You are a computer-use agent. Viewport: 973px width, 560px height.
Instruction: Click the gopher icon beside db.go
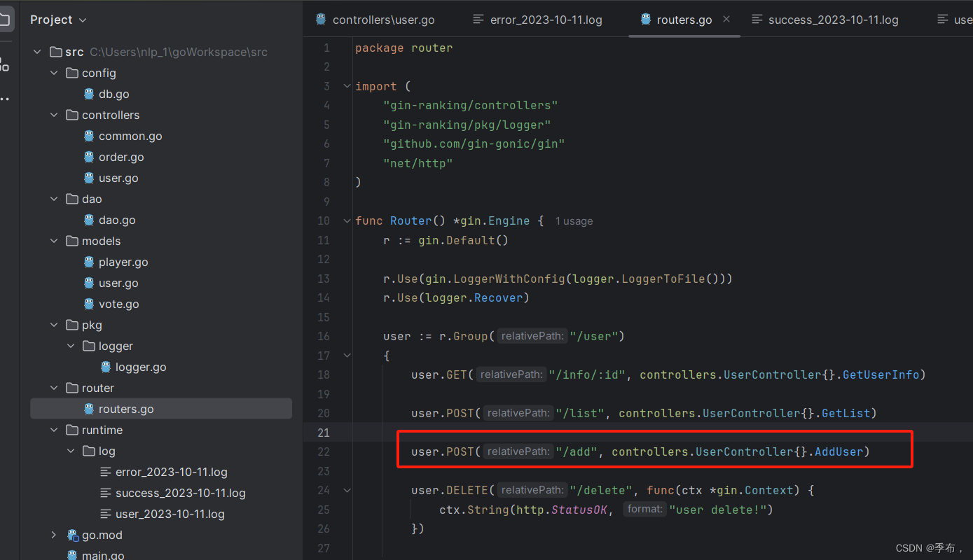pyautogui.click(x=89, y=94)
